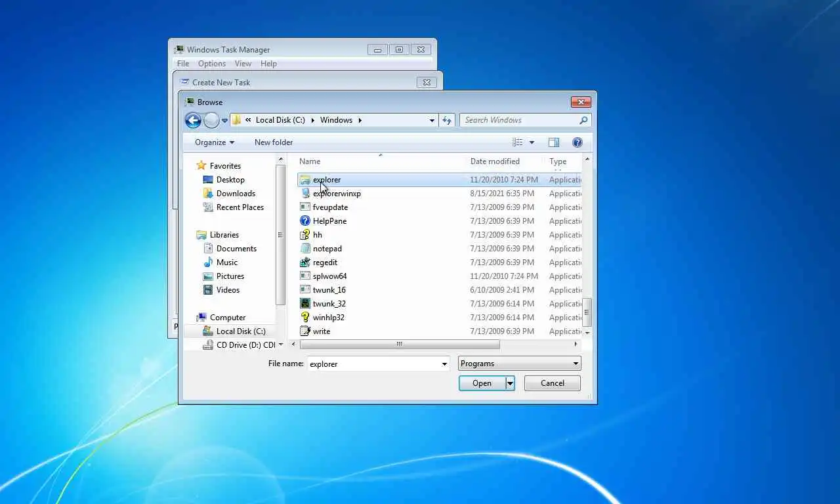Click the Search Windows field
The image size is (840, 504).
click(518, 120)
